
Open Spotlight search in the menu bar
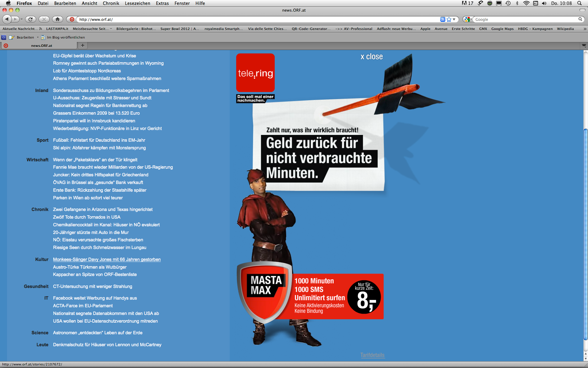pos(579,3)
